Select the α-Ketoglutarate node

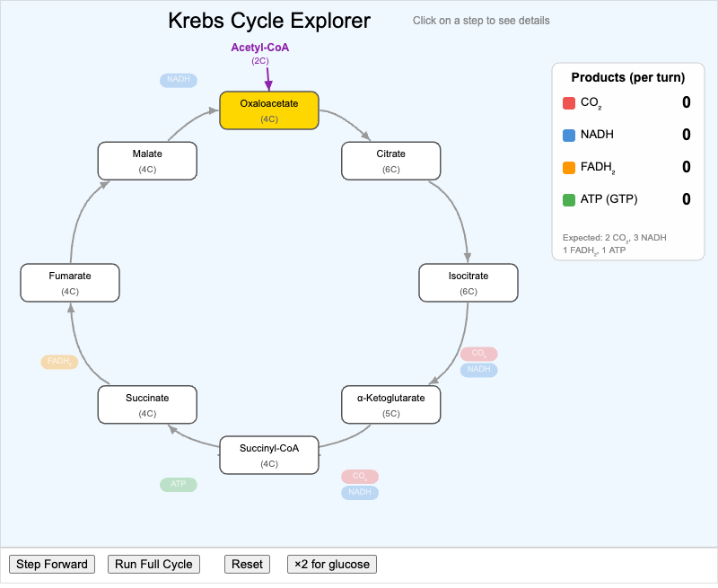click(x=390, y=405)
